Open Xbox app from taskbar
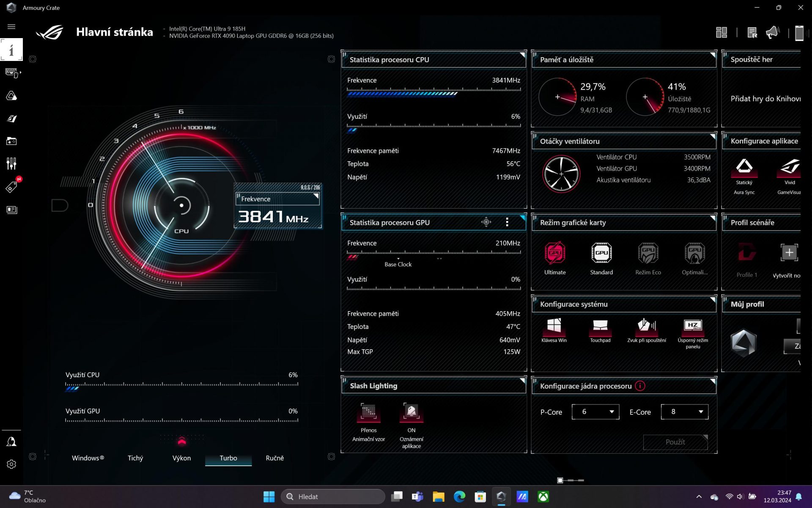This screenshot has height=508, width=812. (x=543, y=497)
